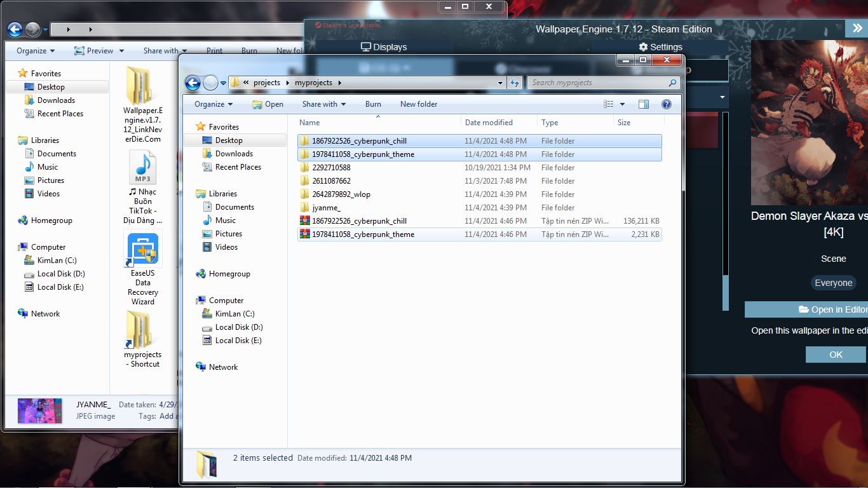Image resolution: width=868 pixels, height=488 pixels.
Task: Click the change view icon
Action: (x=609, y=104)
